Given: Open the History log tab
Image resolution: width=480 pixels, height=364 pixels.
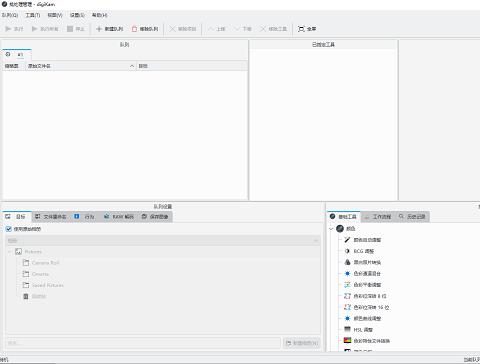Looking at the screenshot, I should [x=412, y=217].
